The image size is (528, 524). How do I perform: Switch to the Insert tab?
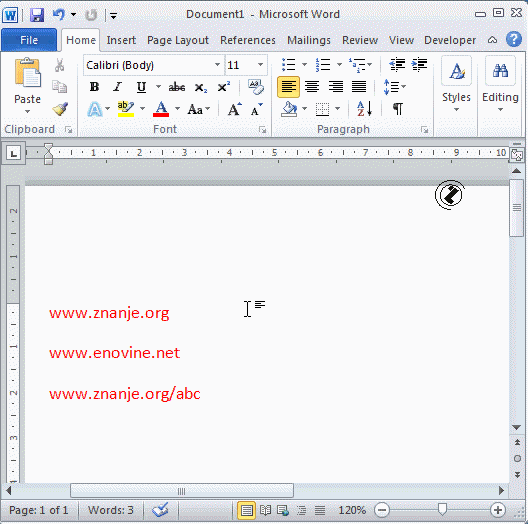click(x=121, y=40)
